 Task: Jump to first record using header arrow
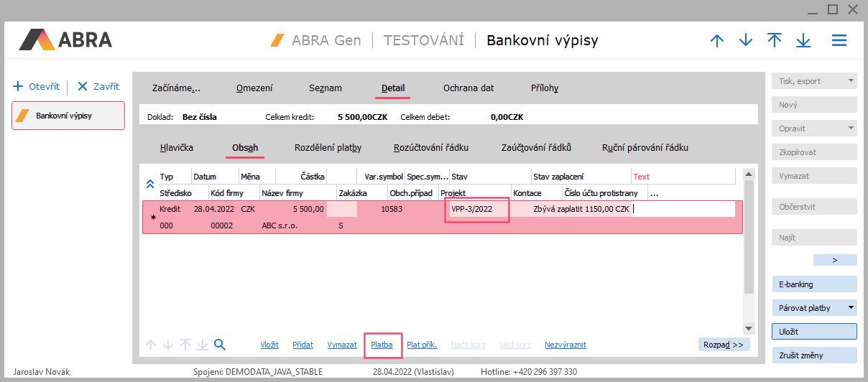tap(775, 41)
